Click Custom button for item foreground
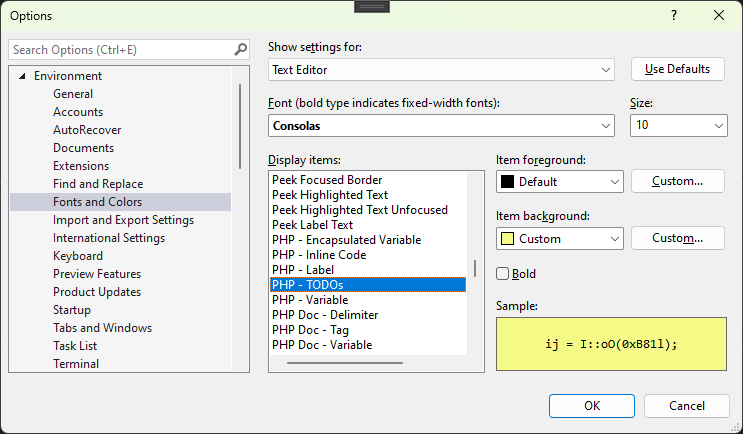The height and width of the screenshot is (434, 743). 677,181
